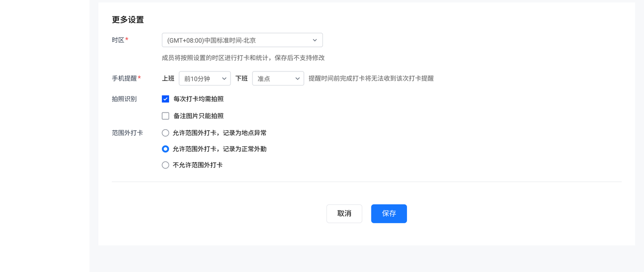The image size is (644, 272).
Task: Click the 时区 field label
Action: tap(118, 40)
